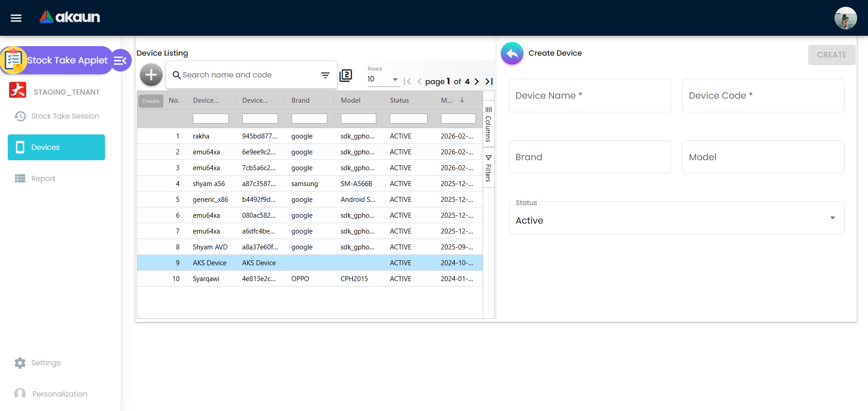Expand the Columns side panel
The height and width of the screenshot is (411, 868).
click(x=488, y=122)
